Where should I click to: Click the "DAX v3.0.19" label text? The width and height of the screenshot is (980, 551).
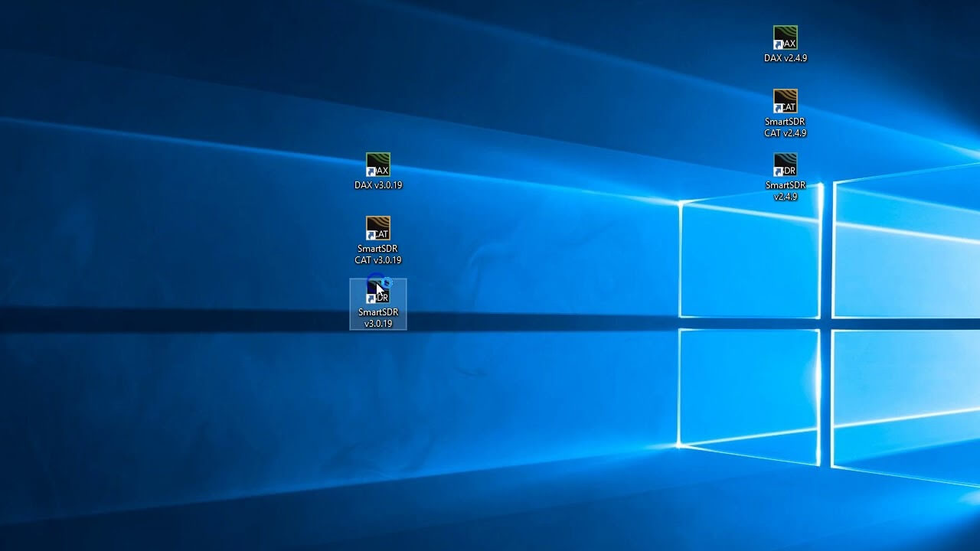[378, 185]
